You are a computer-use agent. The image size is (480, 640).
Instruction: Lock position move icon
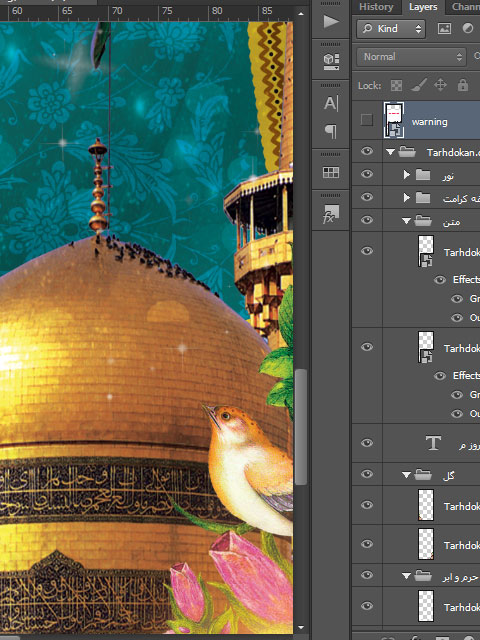pos(440,85)
